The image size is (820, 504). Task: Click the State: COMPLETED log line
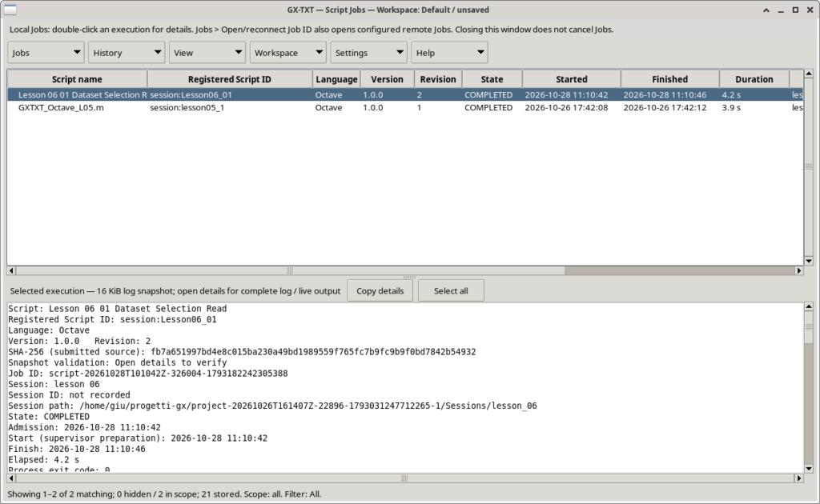(49, 417)
